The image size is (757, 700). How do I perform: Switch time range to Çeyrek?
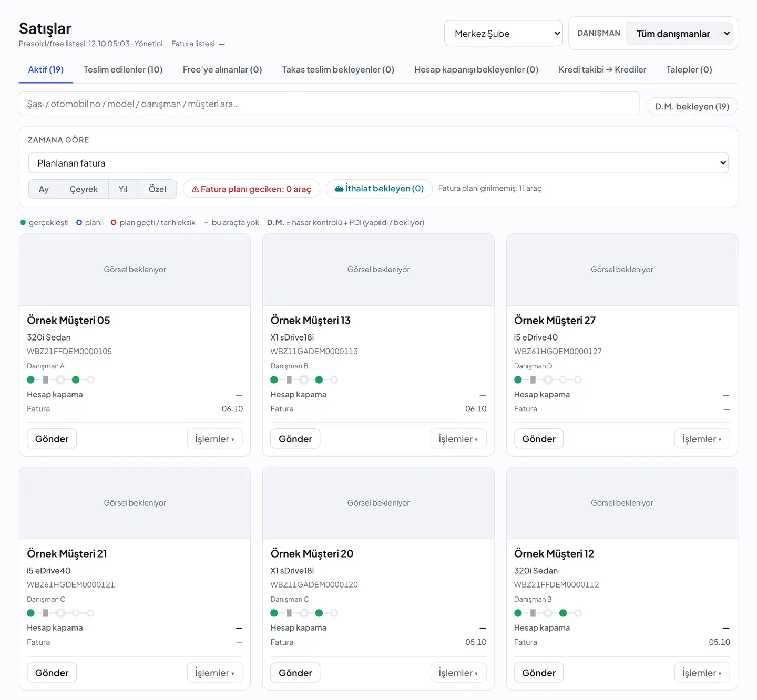(x=84, y=189)
